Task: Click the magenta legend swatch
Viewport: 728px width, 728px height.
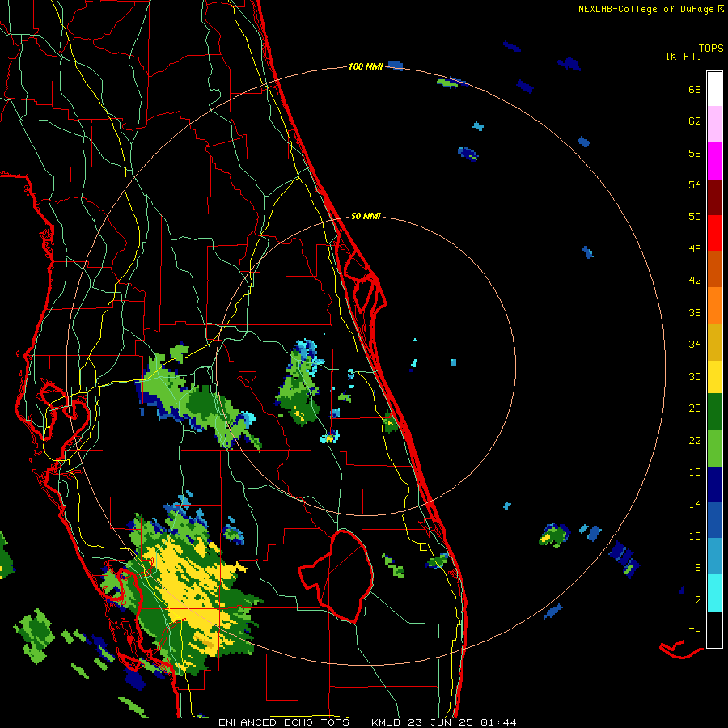Action: [x=714, y=161]
